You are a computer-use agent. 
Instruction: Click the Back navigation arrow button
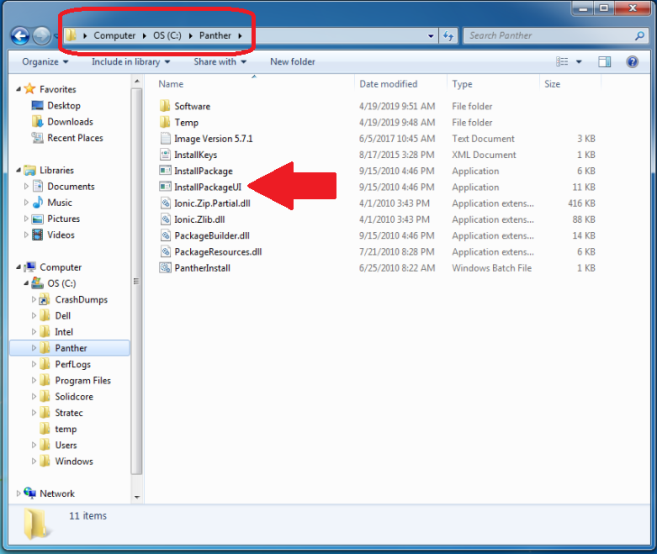point(20,36)
